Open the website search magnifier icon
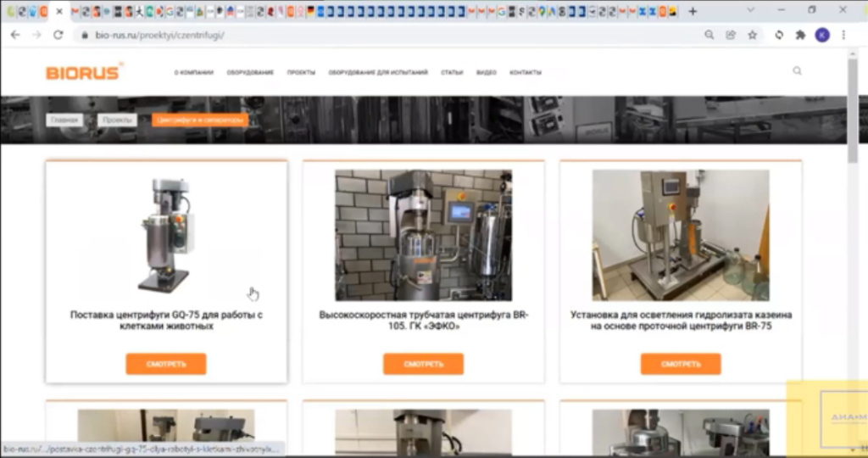This screenshot has width=868, height=458. 797,71
